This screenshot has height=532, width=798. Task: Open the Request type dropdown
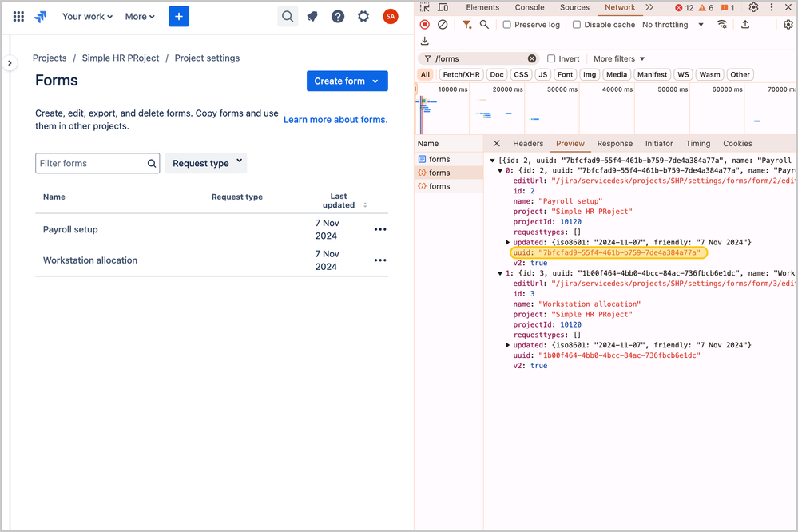tap(206, 163)
